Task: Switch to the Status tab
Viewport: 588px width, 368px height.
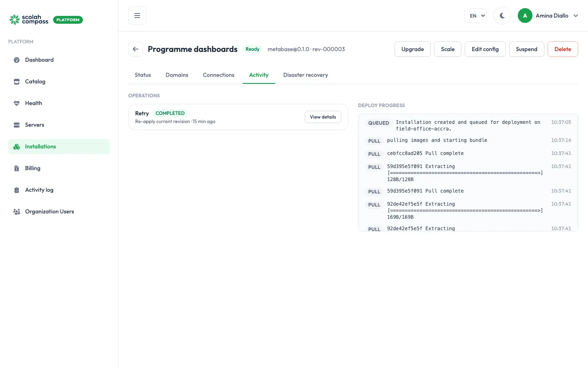Action: (x=143, y=75)
